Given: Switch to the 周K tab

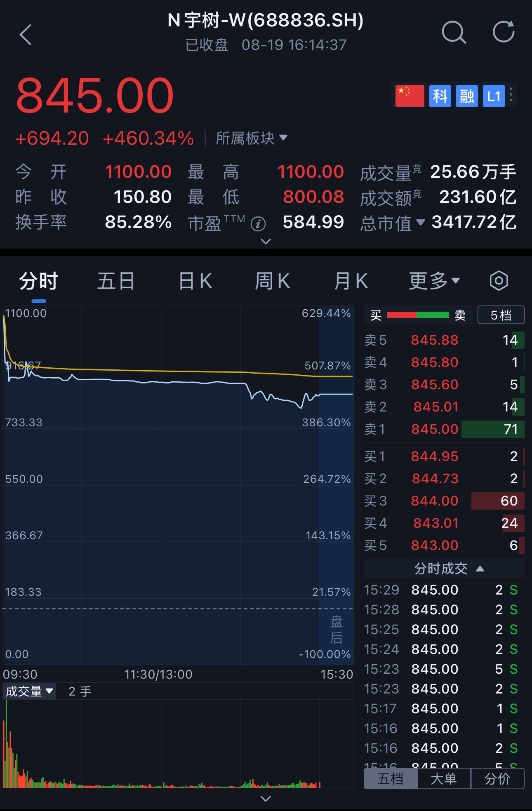Looking at the screenshot, I should (272, 281).
